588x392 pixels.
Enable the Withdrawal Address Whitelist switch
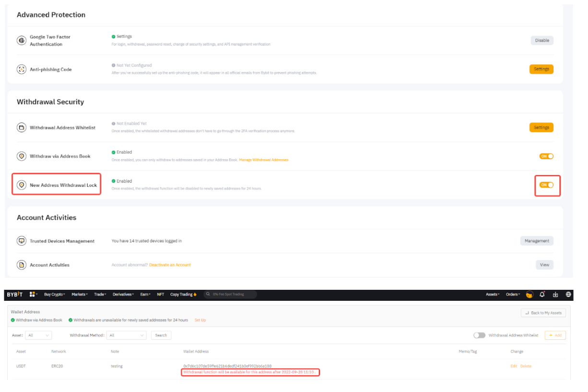click(479, 335)
